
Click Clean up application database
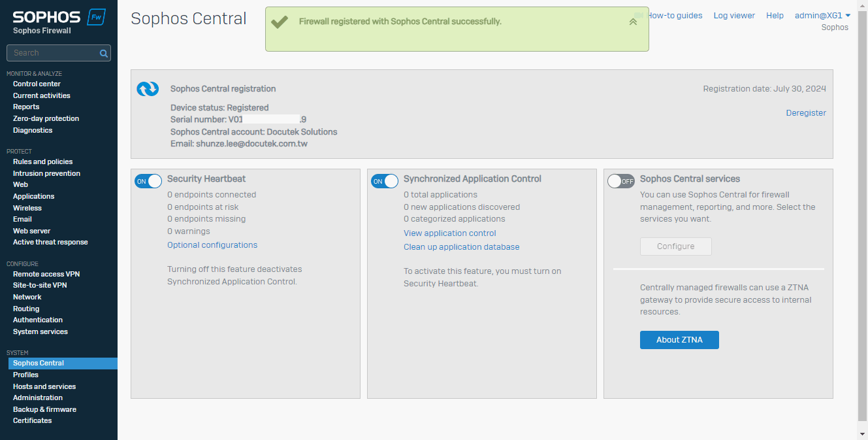[462, 247]
